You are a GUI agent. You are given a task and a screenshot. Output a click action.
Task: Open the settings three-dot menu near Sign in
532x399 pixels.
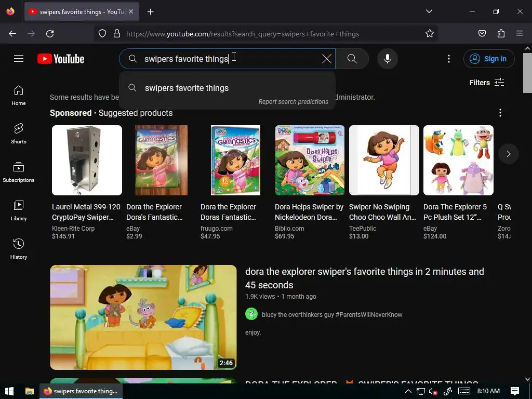448,59
